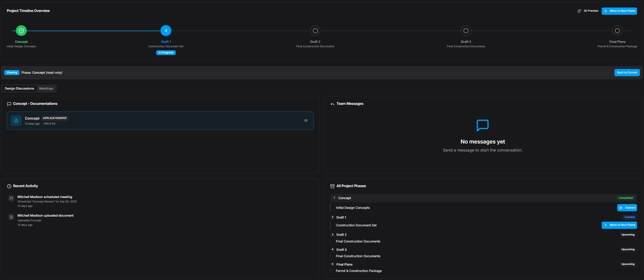Expand the Draft 2 phase row
Image resolution: width=644 pixels, height=280 pixels.
tap(341, 235)
